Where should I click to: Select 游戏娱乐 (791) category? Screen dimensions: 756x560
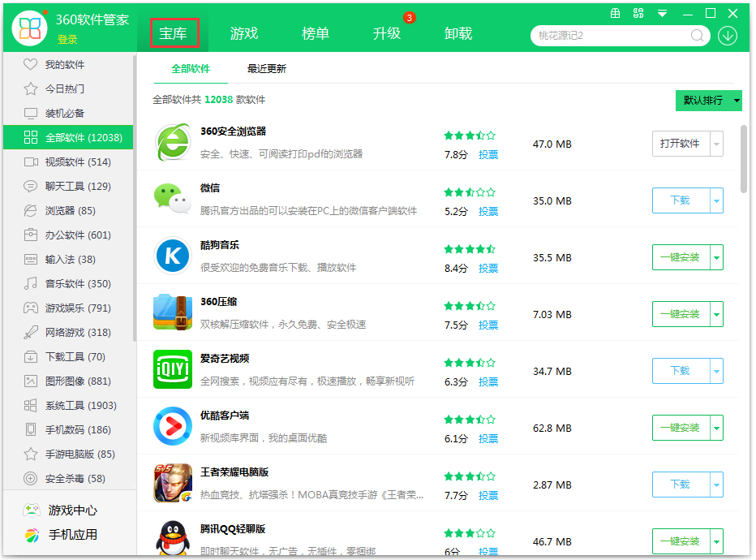coord(68,308)
